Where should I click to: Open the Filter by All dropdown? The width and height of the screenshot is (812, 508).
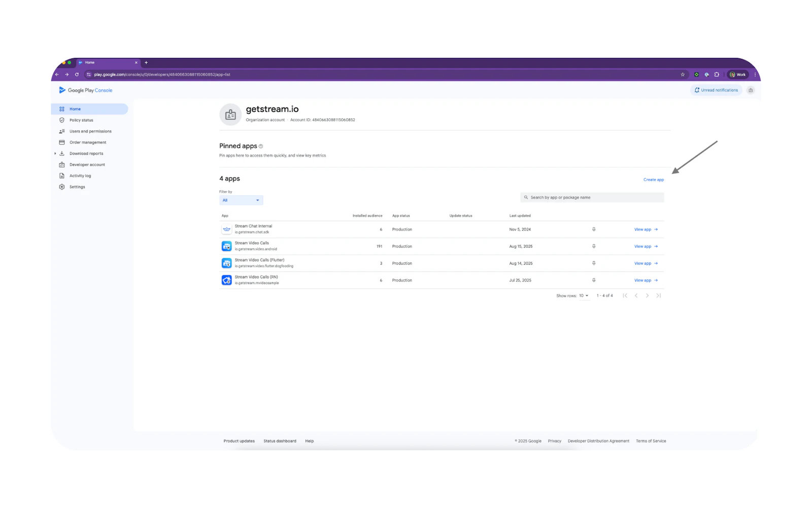coord(241,200)
